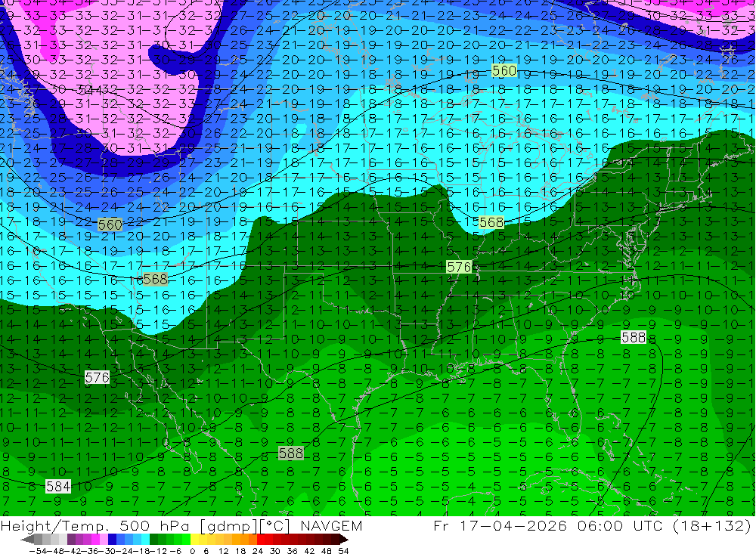Click the left arrow end of the color scale
756x554 pixels.
click(x=27, y=540)
